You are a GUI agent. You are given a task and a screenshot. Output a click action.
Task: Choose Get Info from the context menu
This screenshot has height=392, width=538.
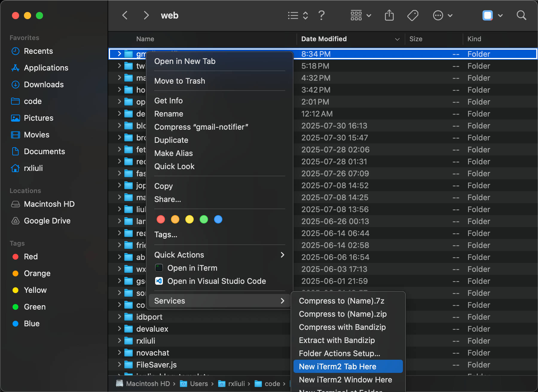point(219,101)
